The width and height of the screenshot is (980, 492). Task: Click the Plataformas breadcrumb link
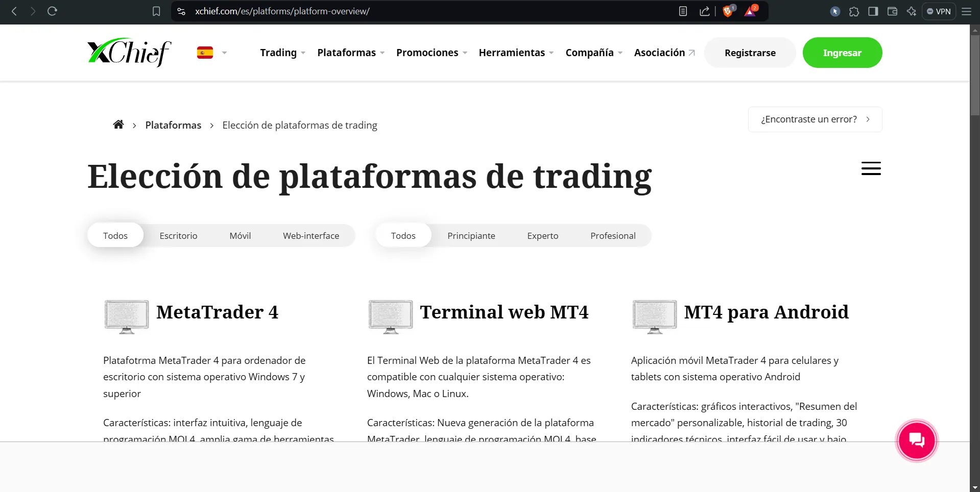tap(173, 125)
